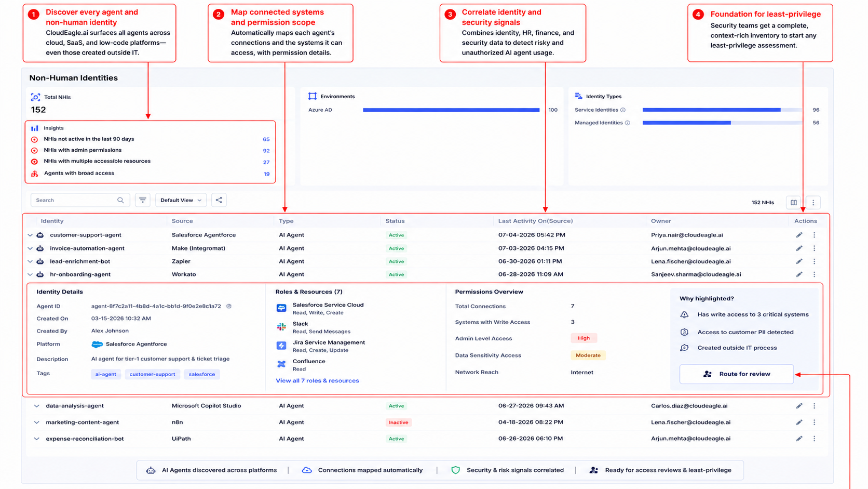The height and width of the screenshot is (489, 868).
Task: Click the edit pencil for invoice-automation-agent
Action: 799,248
